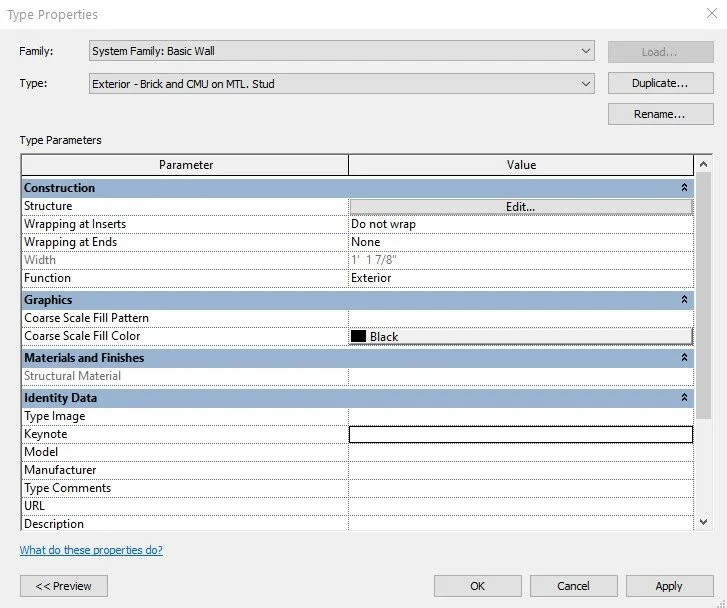Click the Rename... button
Screen dimensions: 727x608
(660, 114)
